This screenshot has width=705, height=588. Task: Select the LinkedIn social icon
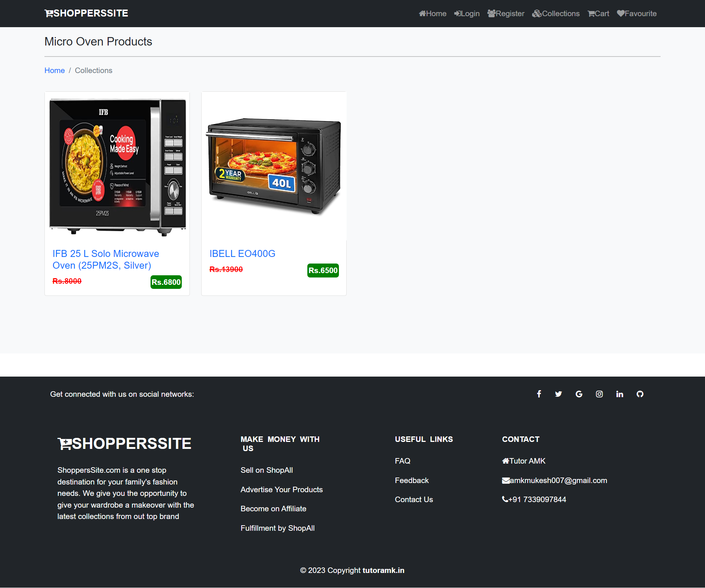point(619,394)
